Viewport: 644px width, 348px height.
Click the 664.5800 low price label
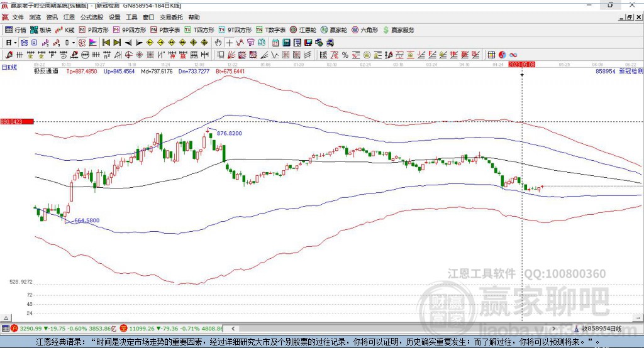pyautogui.click(x=87, y=220)
